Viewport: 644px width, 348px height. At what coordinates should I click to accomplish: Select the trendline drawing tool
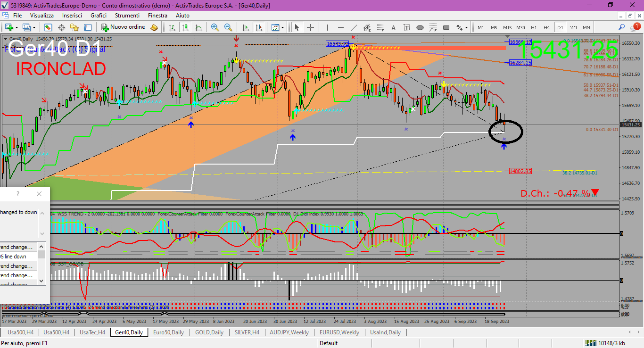[354, 27]
